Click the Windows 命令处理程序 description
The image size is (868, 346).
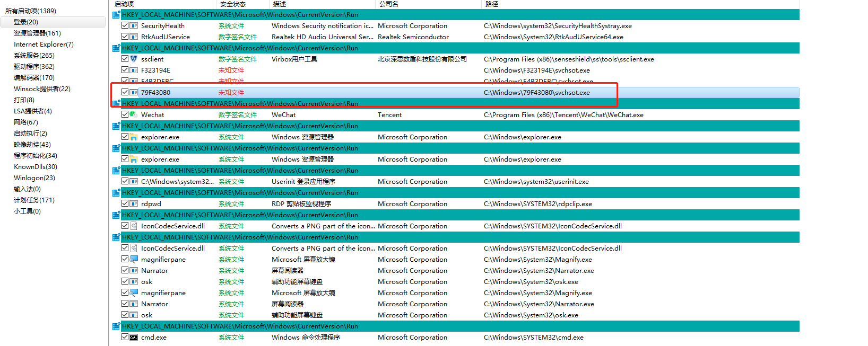[x=306, y=337]
